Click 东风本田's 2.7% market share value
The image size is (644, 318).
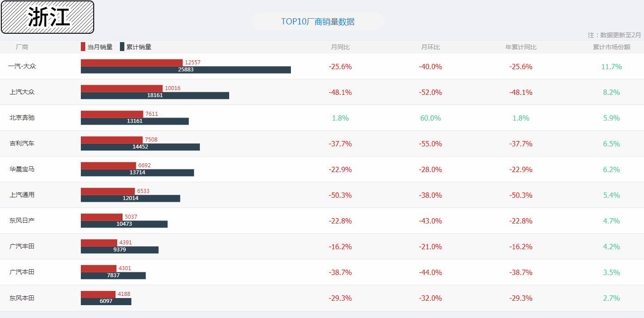point(611,298)
